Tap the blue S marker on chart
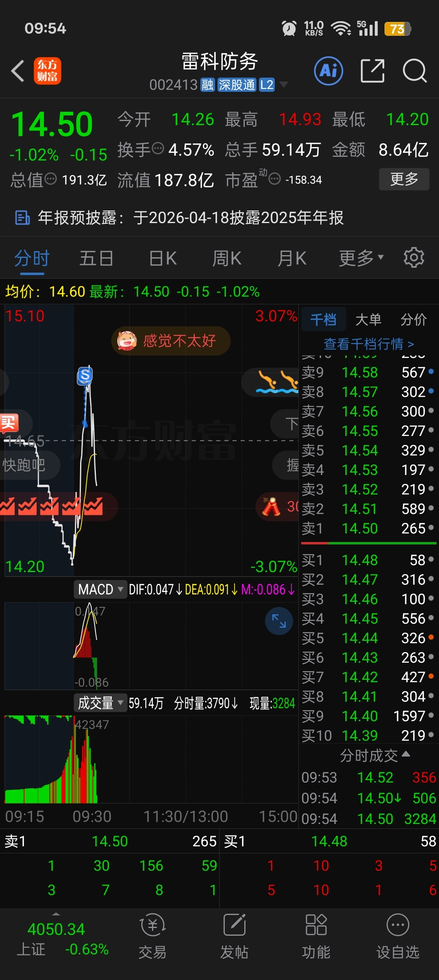Screen dimensions: 439x980 [x=85, y=376]
